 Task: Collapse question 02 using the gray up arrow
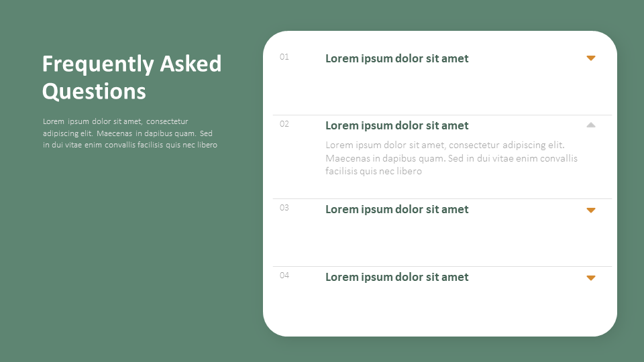590,125
